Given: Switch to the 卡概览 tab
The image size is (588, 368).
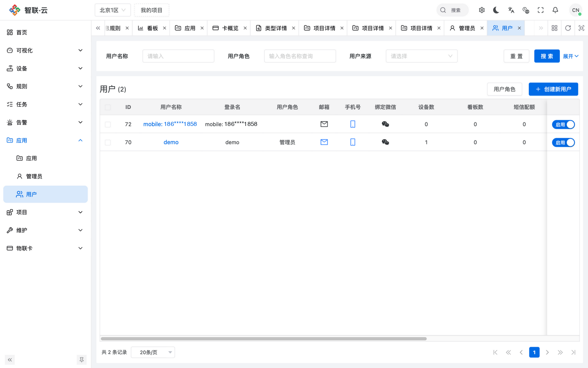Looking at the screenshot, I should coord(230,28).
